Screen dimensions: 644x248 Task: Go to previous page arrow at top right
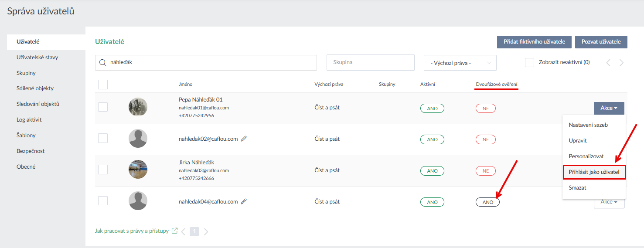coord(608,63)
